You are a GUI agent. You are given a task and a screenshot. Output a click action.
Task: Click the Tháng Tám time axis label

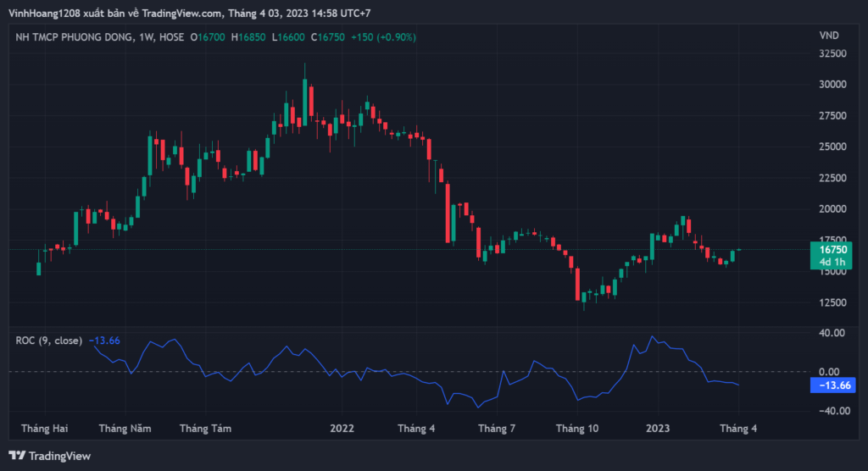point(205,429)
